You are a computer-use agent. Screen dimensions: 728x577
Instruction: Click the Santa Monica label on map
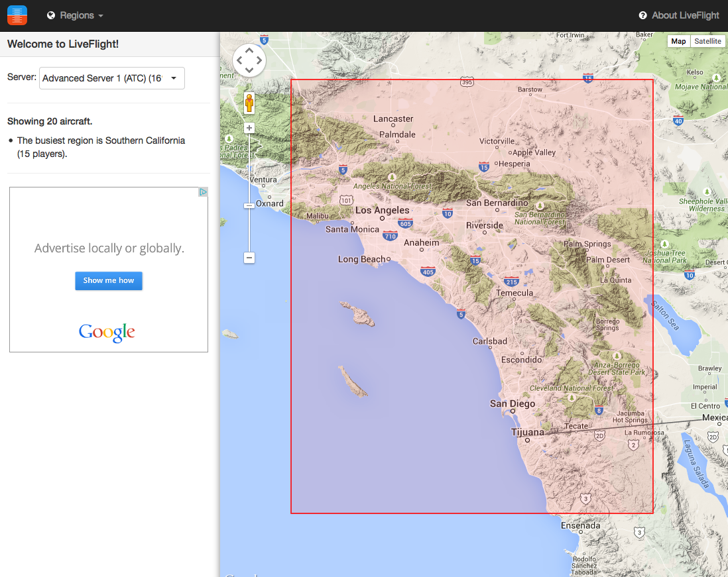pos(352,229)
